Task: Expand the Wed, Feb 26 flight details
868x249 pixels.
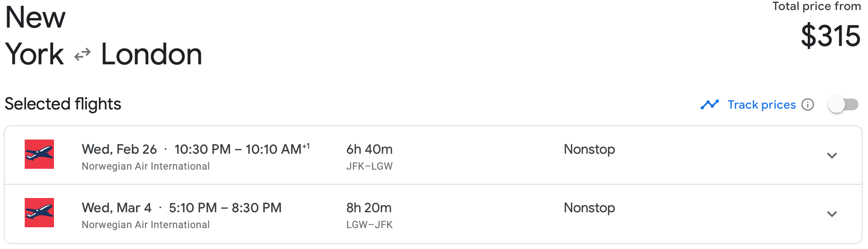Action: point(832,155)
